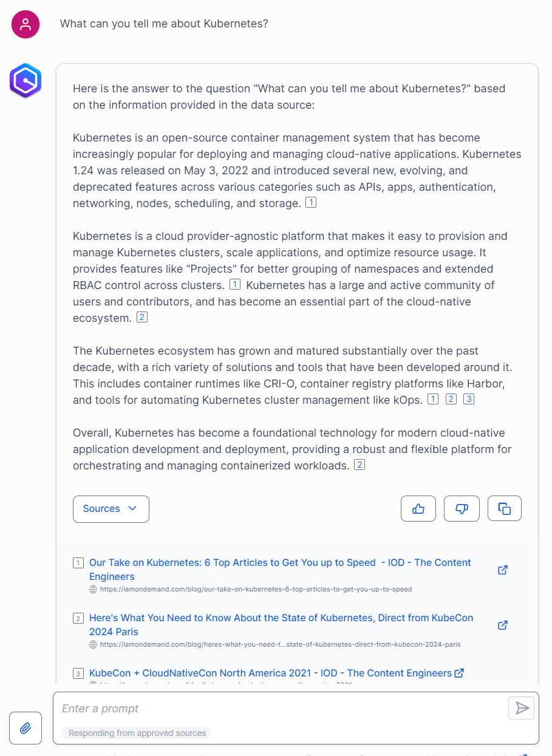Viewport: 552px width, 756px height.
Task: Open external link icon for first source
Action: click(503, 570)
